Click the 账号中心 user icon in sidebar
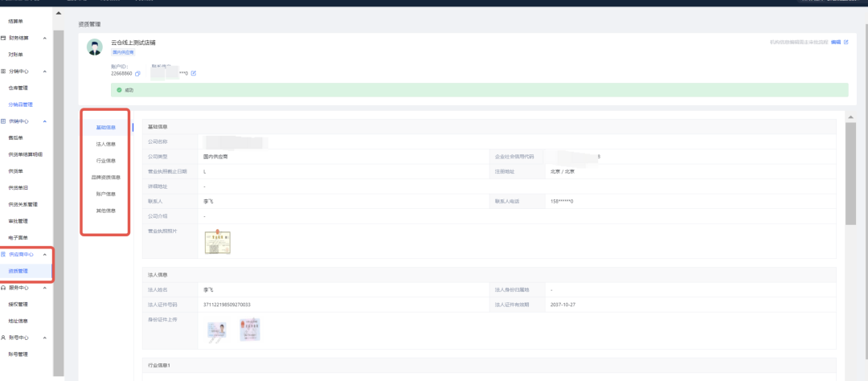This screenshot has width=868, height=381. click(3, 338)
